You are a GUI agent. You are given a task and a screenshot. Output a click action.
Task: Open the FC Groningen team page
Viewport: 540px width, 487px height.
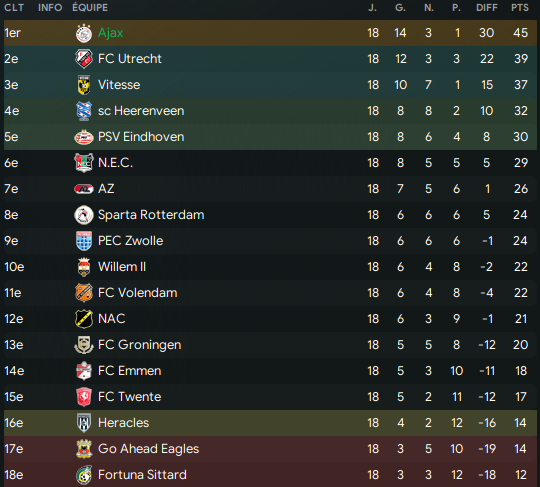[139, 345]
